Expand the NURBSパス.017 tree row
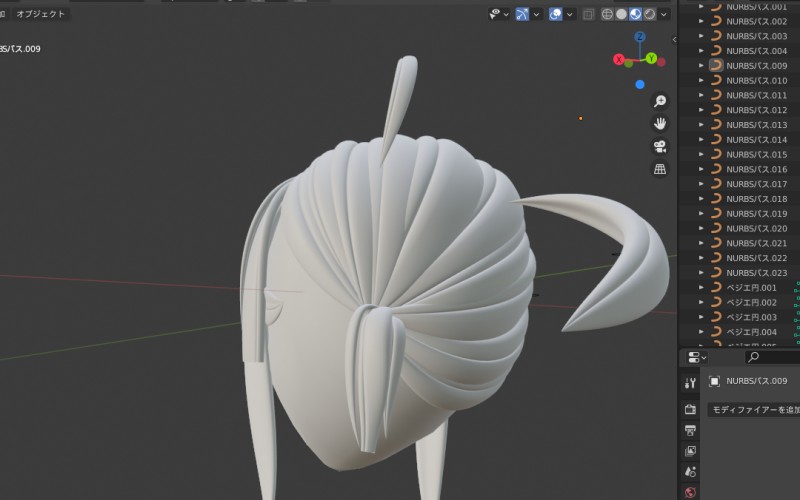800x500 pixels. coord(701,184)
